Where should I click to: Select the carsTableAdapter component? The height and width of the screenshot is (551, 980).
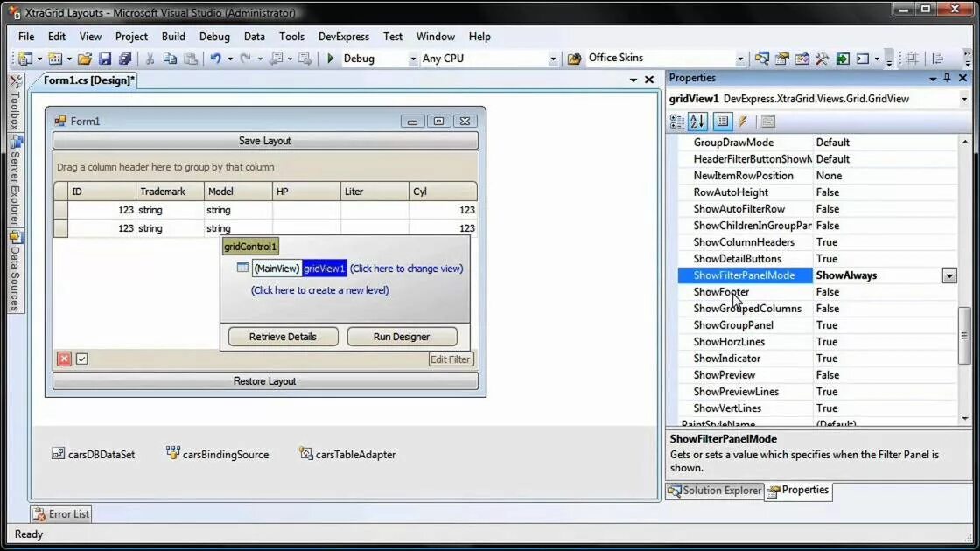coord(347,454)
